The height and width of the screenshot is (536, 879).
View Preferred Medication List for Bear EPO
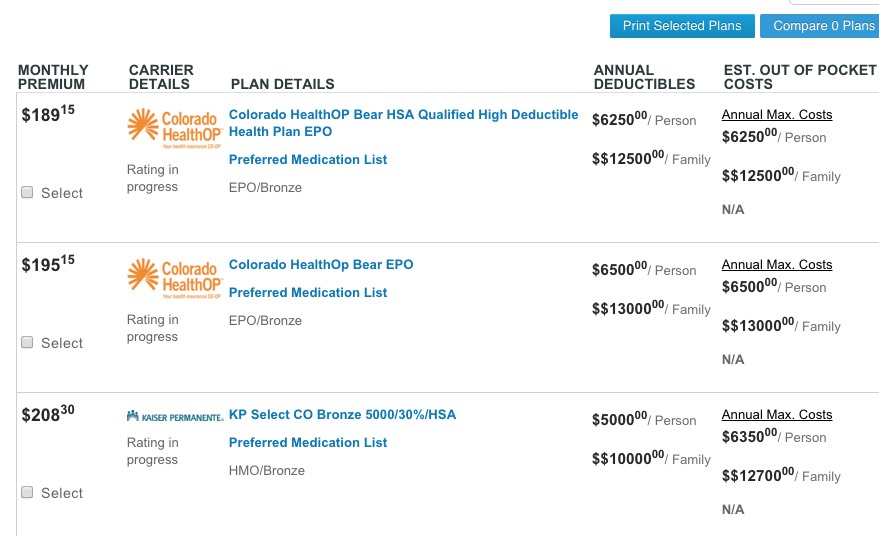(307, 293)
